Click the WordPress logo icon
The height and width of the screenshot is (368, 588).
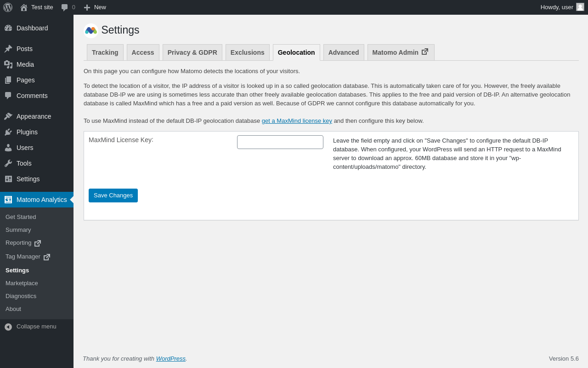(x=8, y=7)
